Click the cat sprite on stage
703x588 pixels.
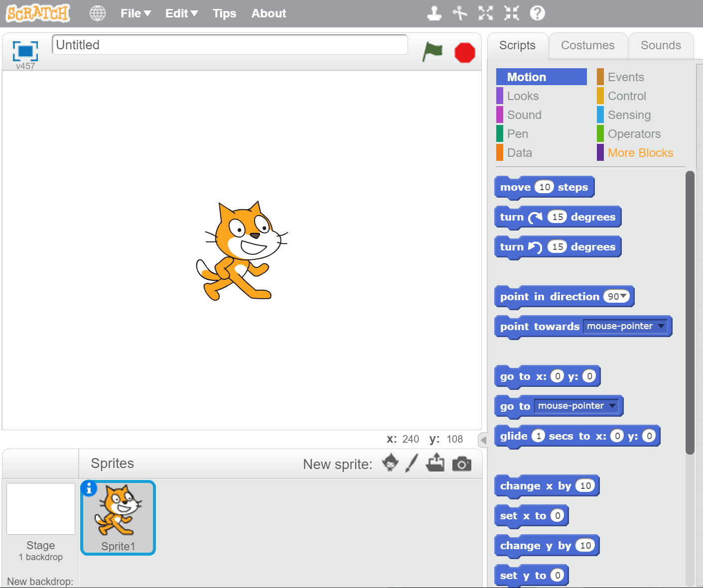(x=242, y=250)
